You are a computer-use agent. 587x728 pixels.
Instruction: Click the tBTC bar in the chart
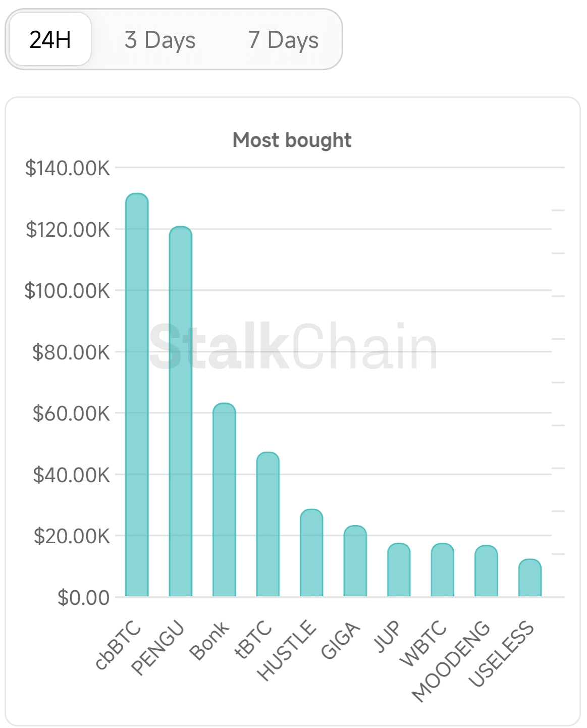pyautogui.click(x=268, y=524)
